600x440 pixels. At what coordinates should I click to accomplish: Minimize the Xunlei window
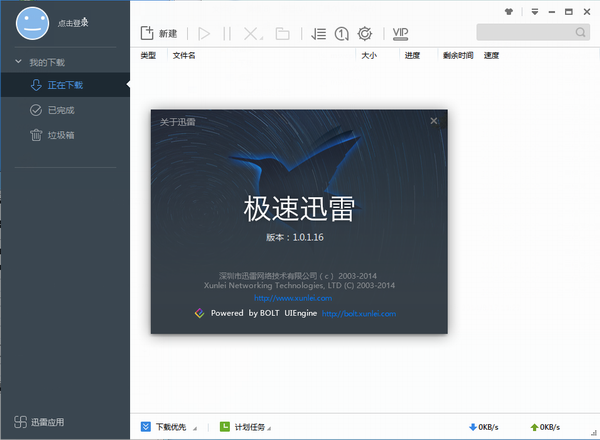pos(552,12)
